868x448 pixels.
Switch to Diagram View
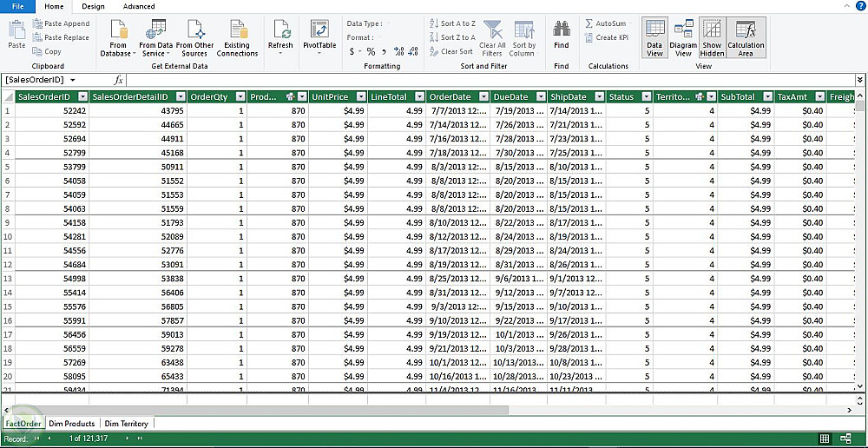tap(683, 37)
